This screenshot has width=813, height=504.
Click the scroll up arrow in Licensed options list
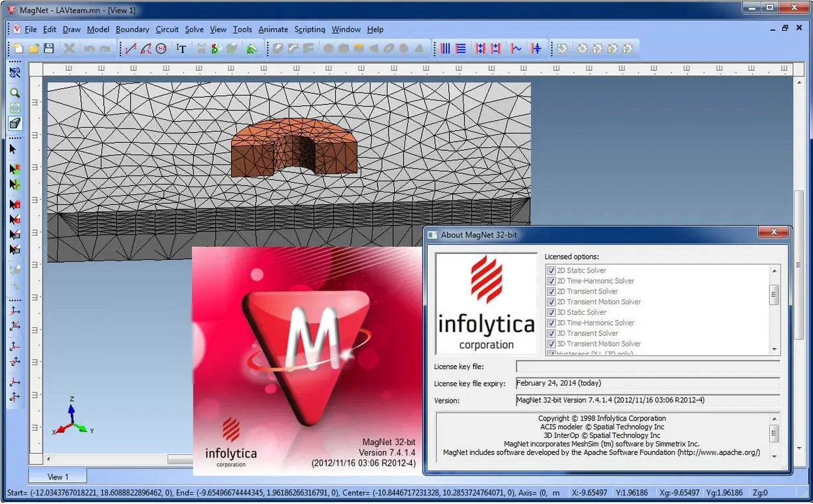click(775, 270)
